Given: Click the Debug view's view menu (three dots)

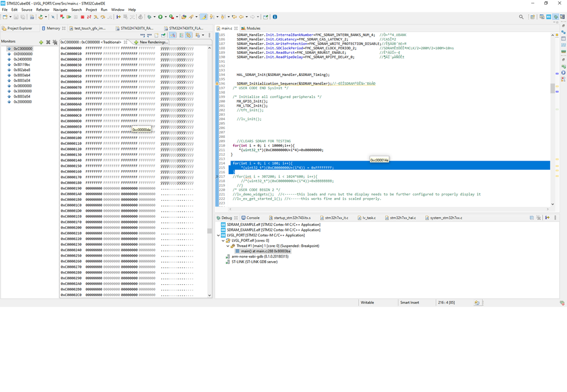Looking at the screenshot, I should pyautogui.click(x=555, y=218).
